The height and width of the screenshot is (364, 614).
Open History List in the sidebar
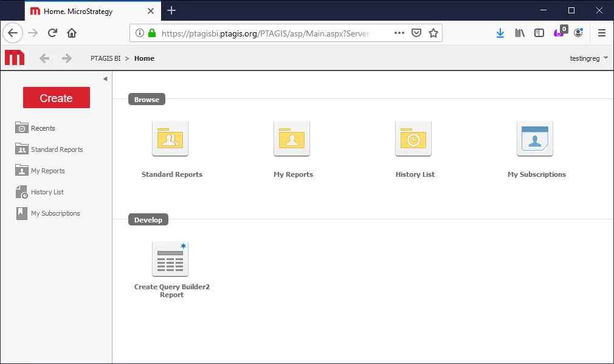[40, 192]
